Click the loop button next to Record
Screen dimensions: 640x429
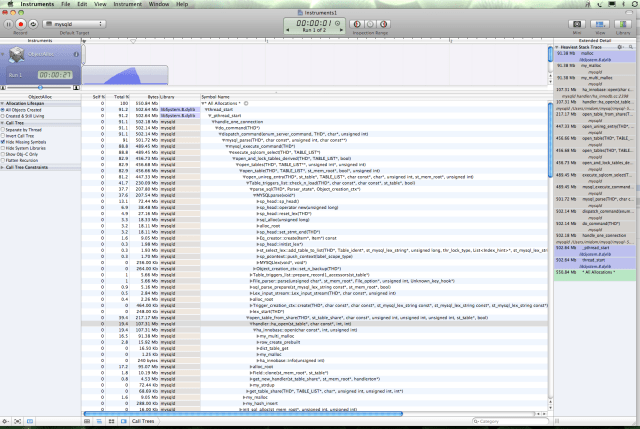(33, 24)
